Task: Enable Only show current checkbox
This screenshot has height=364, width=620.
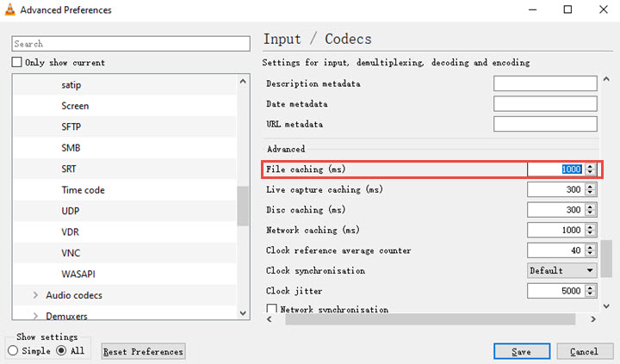Action: 16,63
